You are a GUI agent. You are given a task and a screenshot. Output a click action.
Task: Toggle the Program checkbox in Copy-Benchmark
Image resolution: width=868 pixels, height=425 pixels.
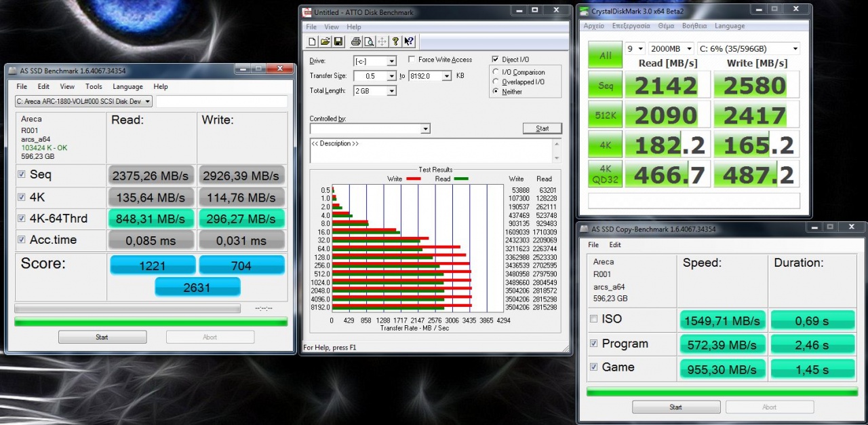point(594,344)
